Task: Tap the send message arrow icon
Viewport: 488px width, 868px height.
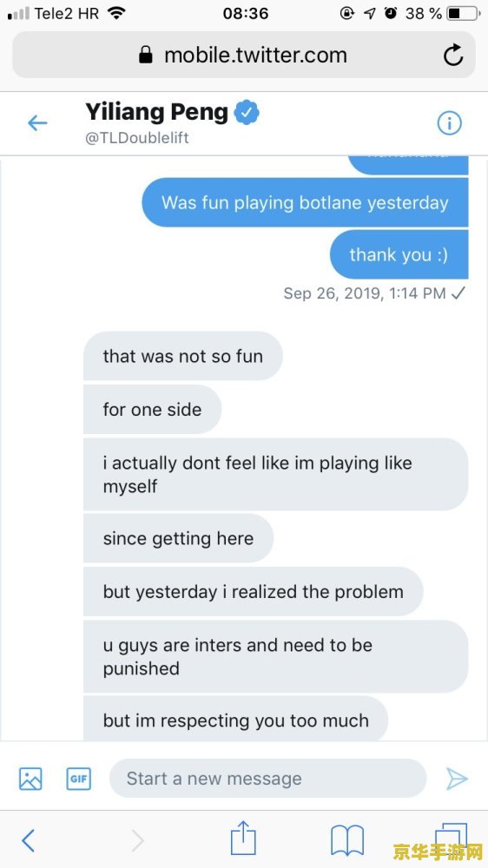Action: pyautogui.click(x=457, y=779)
